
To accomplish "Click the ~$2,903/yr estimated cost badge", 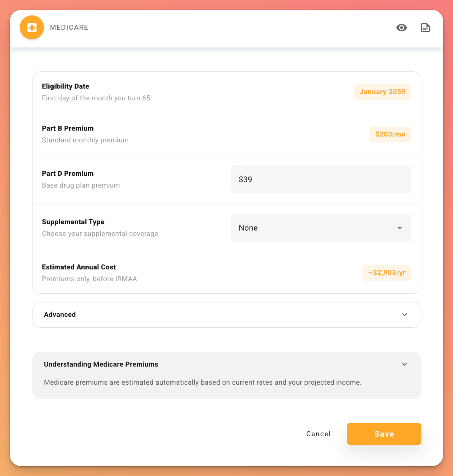I will 387,273.
